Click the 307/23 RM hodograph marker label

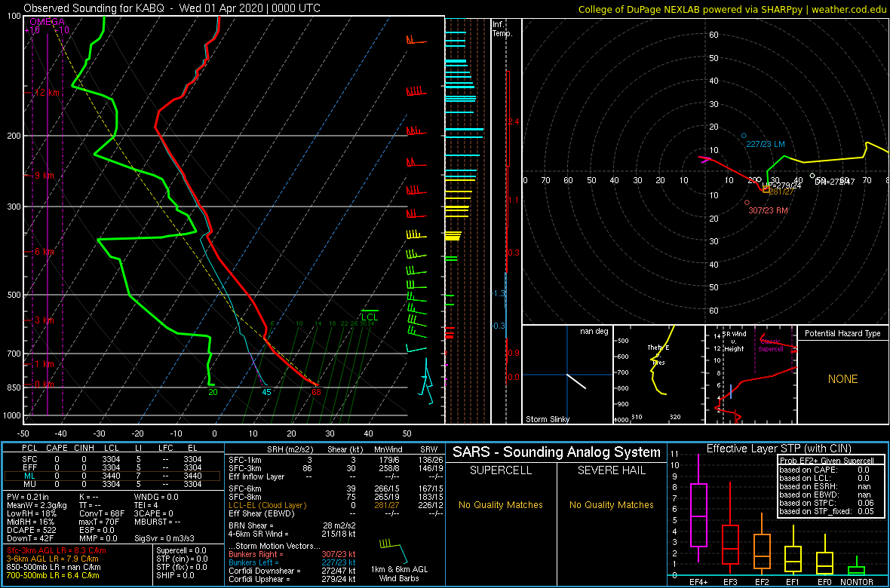(768, 210)
